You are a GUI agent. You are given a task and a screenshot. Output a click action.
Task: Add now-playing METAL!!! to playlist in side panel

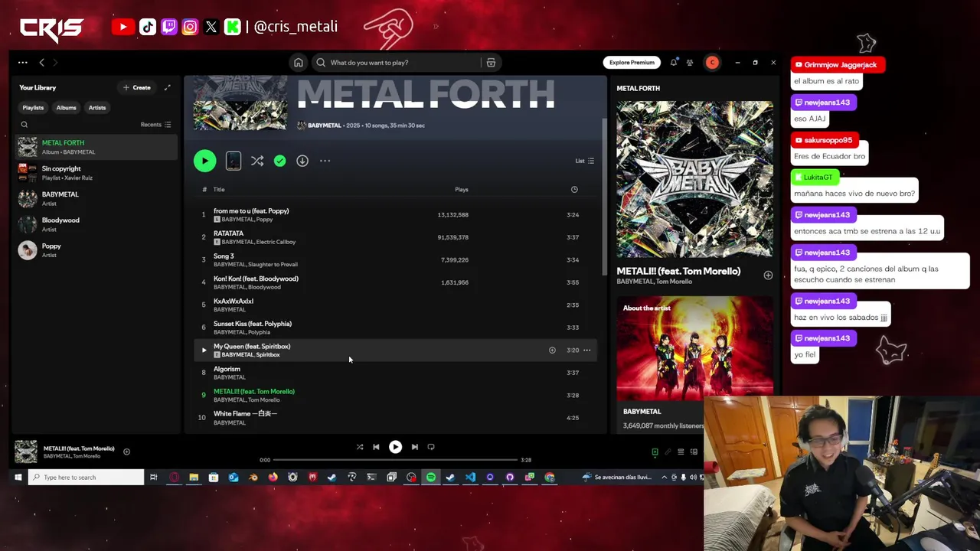(768, 275)
